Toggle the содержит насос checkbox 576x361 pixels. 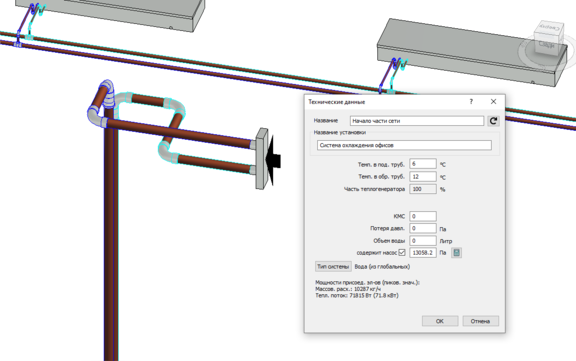pyautogui.click(x=402, y=252)
